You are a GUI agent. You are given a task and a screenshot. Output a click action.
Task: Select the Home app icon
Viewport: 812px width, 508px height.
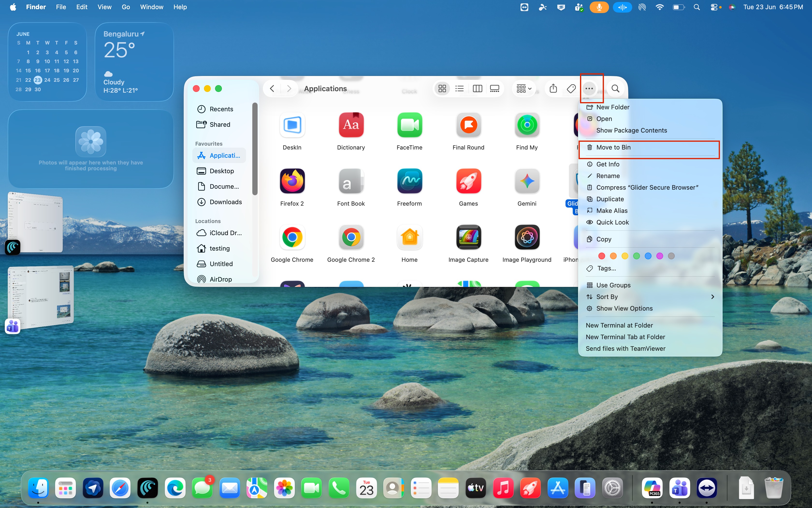[409, 237]
